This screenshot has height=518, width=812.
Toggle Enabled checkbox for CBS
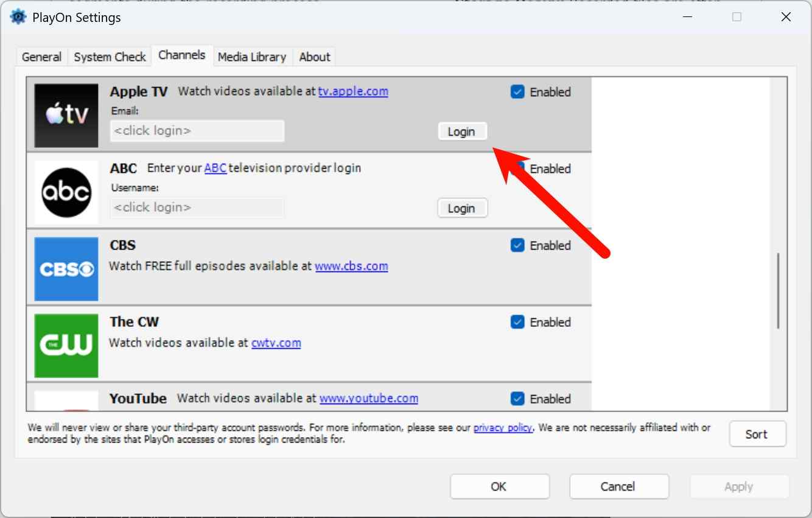[x=517, y=245]
